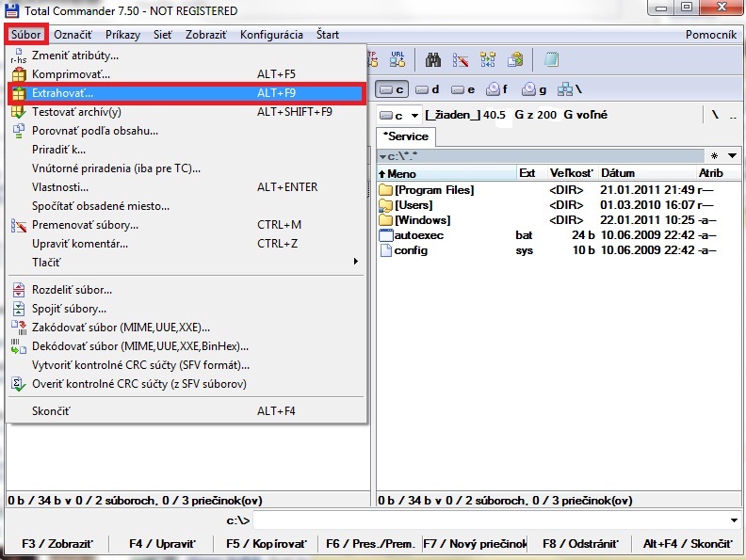
Task: Sort by Dátum column header
Action: (646, 173)
